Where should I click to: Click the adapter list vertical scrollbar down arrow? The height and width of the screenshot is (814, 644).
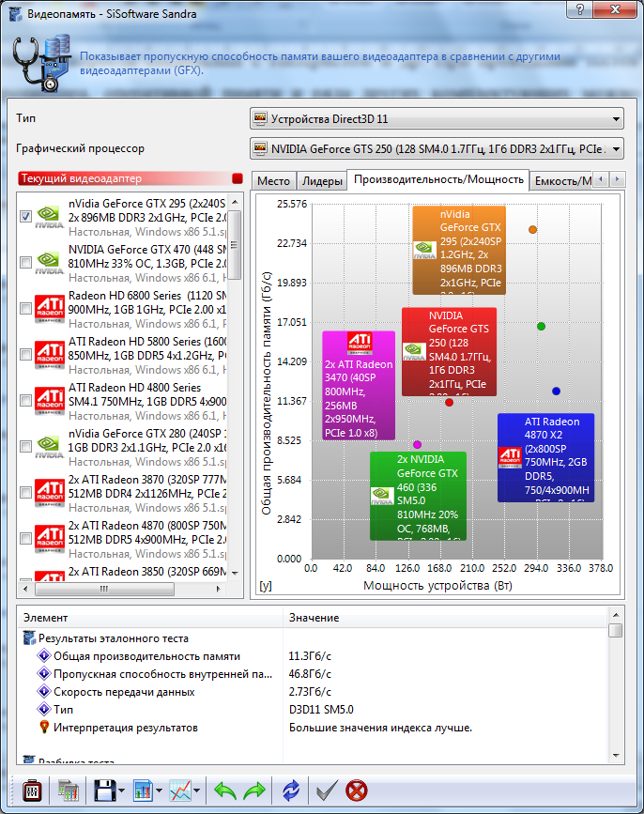(235, 573)
